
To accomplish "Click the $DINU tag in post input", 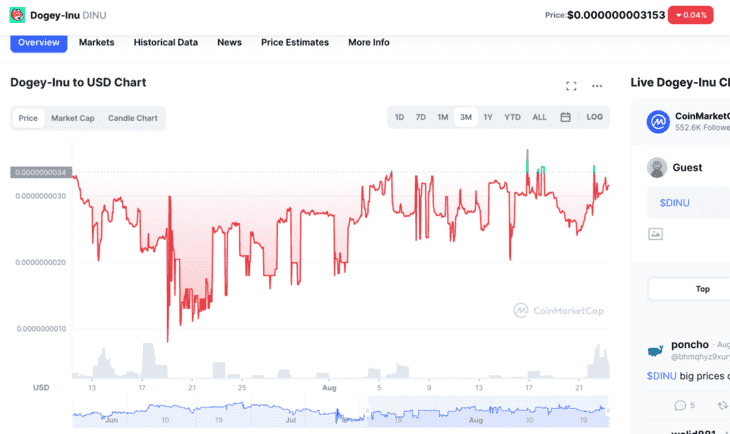I will [x=674, y=203].
